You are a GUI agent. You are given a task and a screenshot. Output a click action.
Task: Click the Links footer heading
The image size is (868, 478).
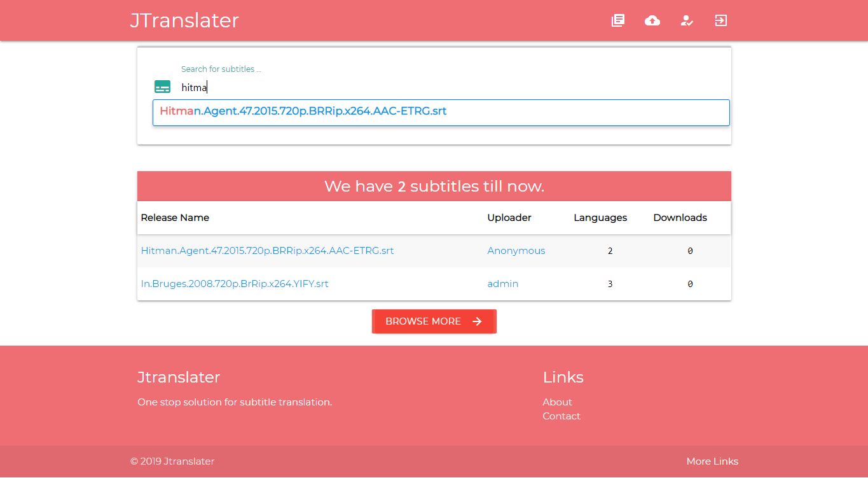563,377
